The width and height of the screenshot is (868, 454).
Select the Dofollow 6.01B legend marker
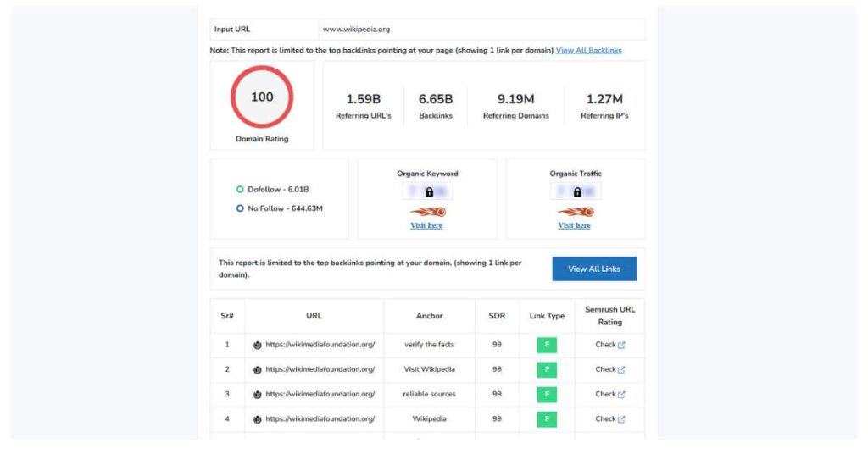[240, 190]
